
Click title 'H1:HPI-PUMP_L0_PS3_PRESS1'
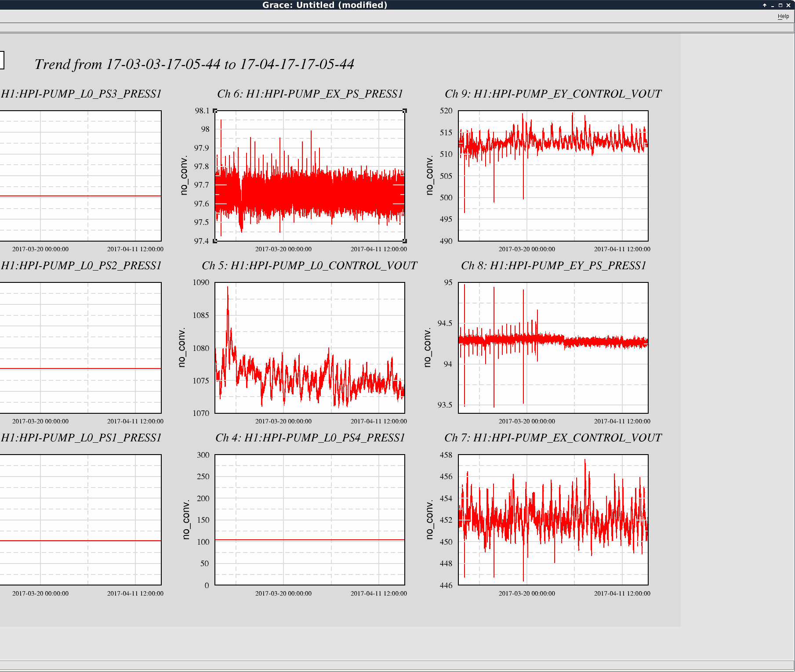[81, 94]
